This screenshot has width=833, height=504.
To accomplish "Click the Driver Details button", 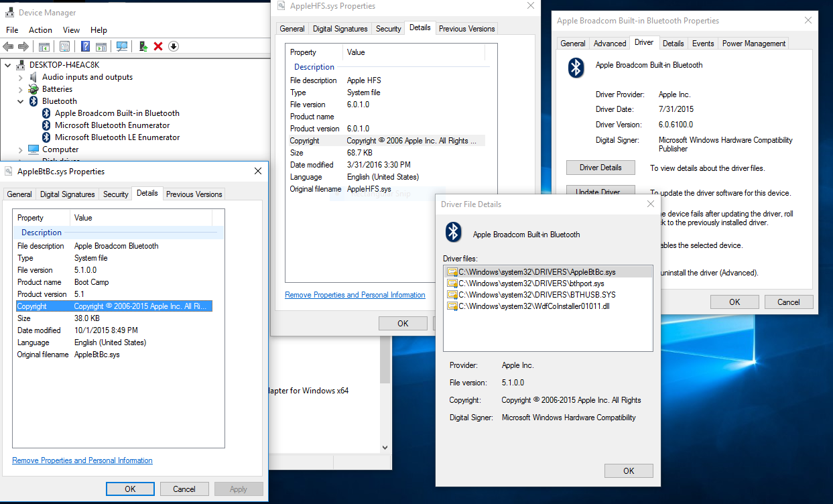I will (600, 168).
